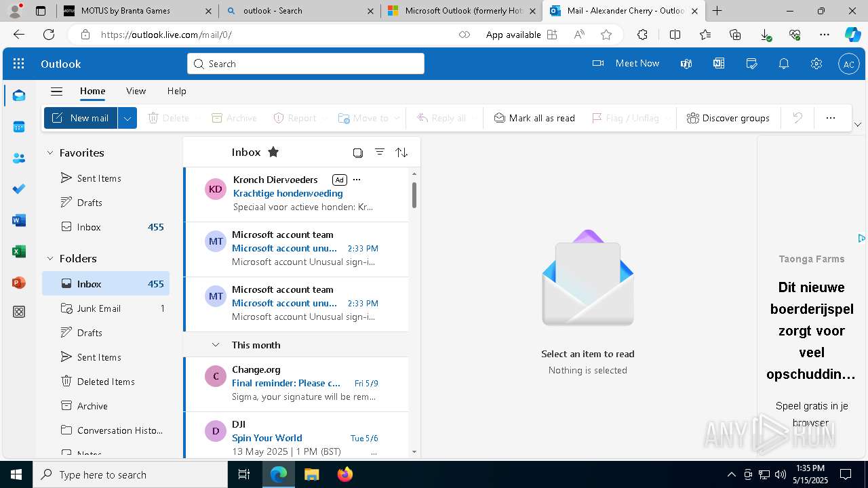The height and width of the screenshot is (488, 868).
Task: Switch to the Help ribbon tab
Action: pos(177,91)
